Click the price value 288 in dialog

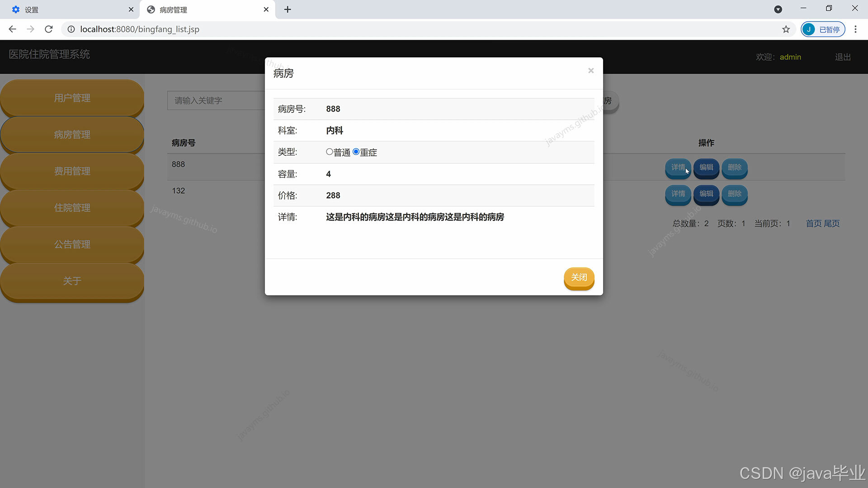click(x=333, y=196)
